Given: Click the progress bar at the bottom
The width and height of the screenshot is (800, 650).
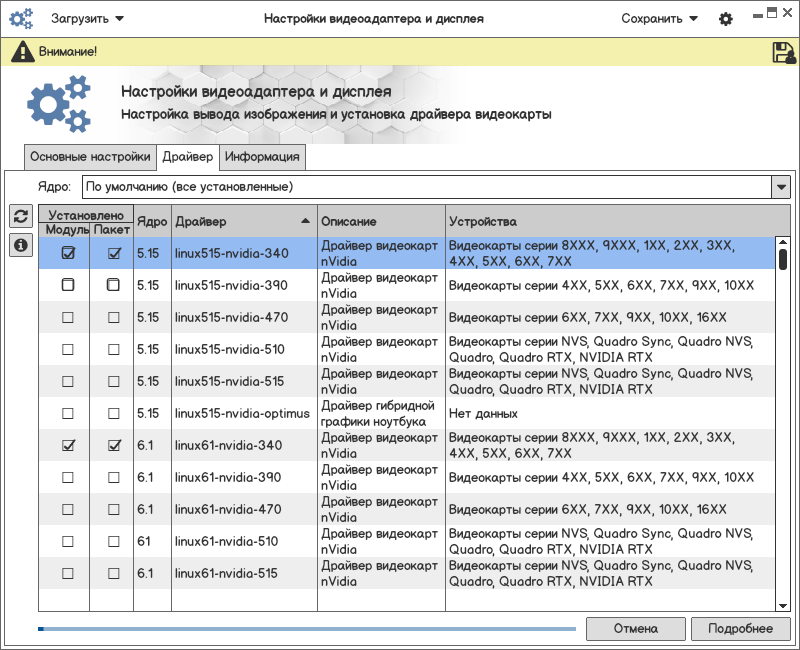Looking at the screenshot, I should [x=306, y=629].
